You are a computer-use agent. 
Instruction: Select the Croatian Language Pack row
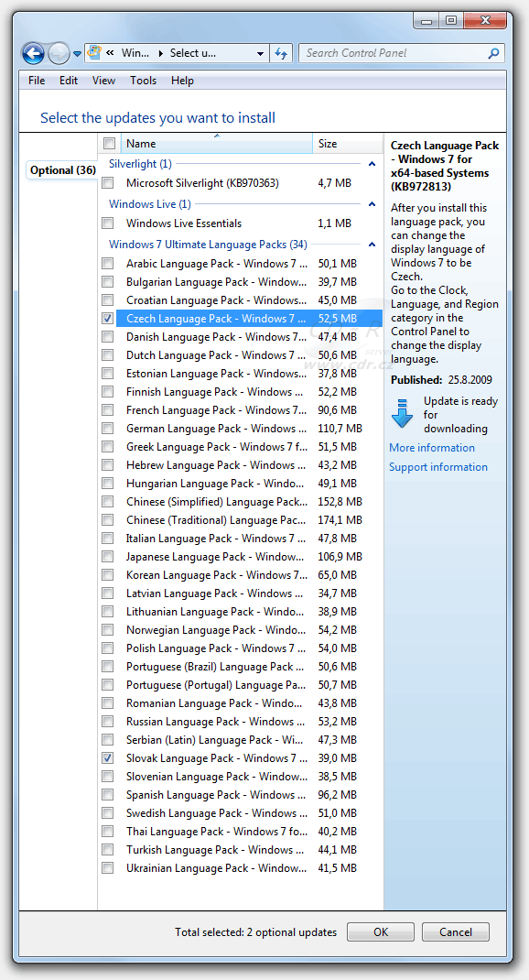point(249,300)
